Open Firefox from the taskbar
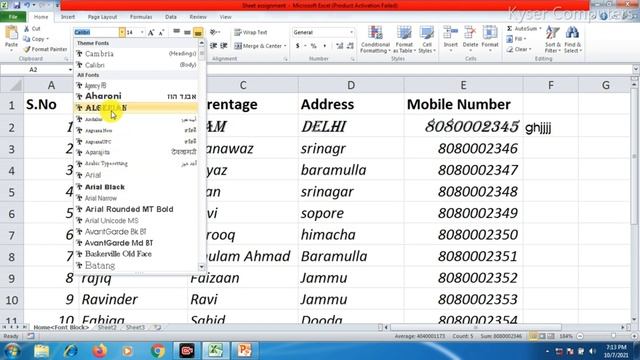This screenshot has width=640, height=360. point(100,351)
